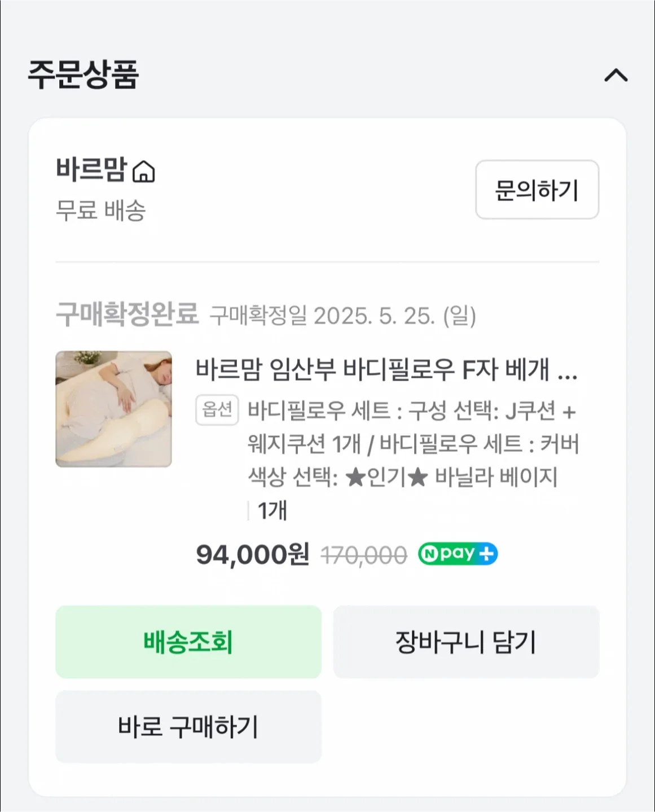
Task: Open the 바르맘 store home icon
Action: click(143, 171)
